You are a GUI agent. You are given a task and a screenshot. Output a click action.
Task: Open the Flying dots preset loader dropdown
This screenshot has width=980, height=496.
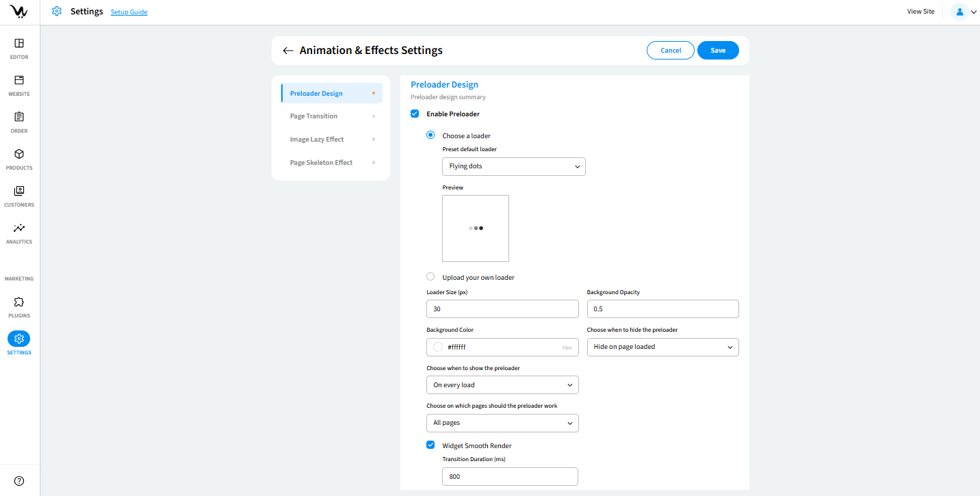tap(513, 166)
